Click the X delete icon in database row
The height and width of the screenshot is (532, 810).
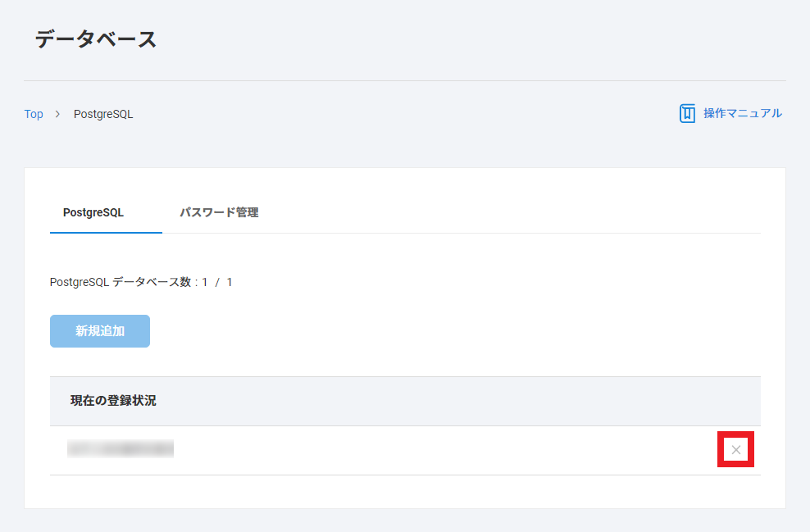pos(735,449)
